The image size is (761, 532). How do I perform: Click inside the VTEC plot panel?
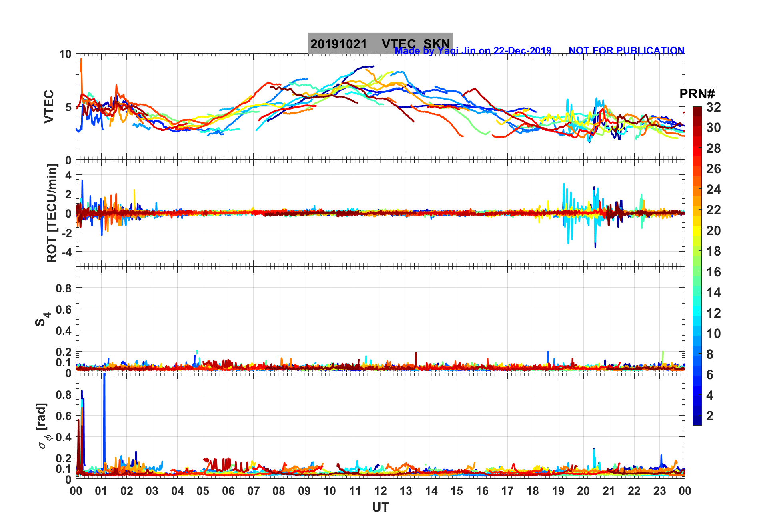pyautogui.click(x=380, y=107)
